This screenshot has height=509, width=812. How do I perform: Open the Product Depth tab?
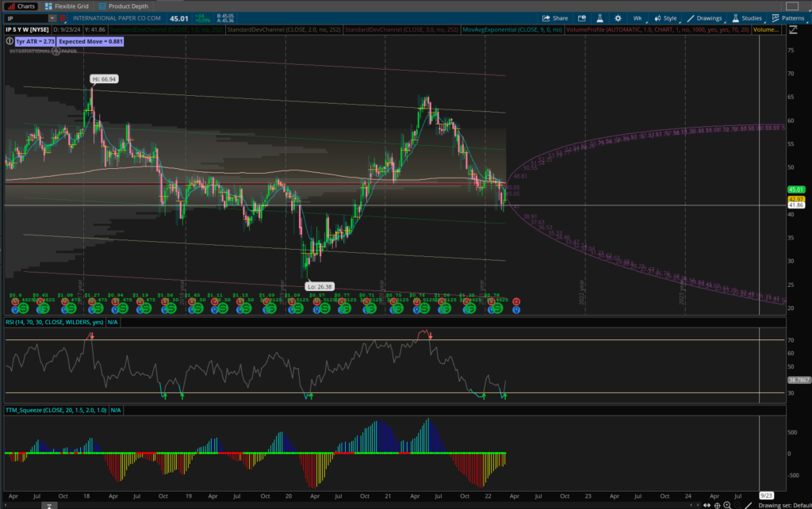click(128, 6)
